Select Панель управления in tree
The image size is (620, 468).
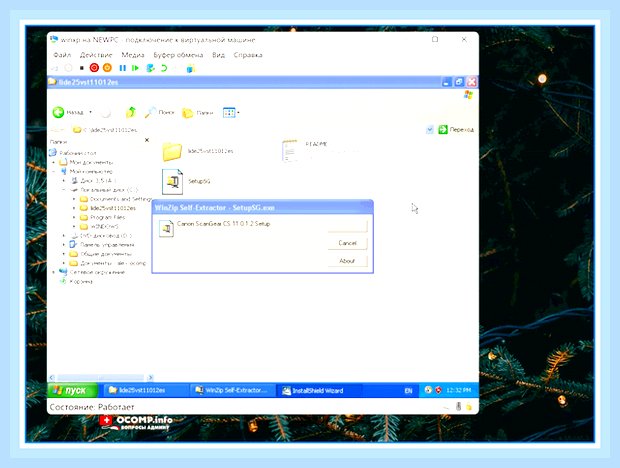(107, 245)
